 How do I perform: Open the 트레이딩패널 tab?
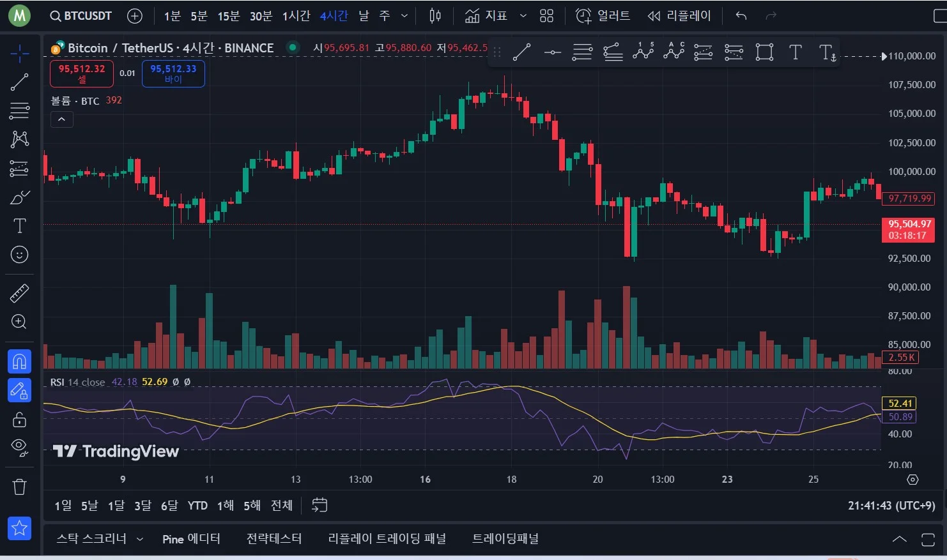[x=505, y=539]
